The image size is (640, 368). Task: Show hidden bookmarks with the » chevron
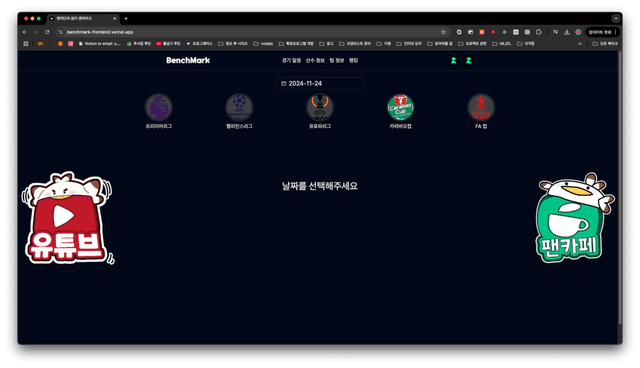point(580,44)
